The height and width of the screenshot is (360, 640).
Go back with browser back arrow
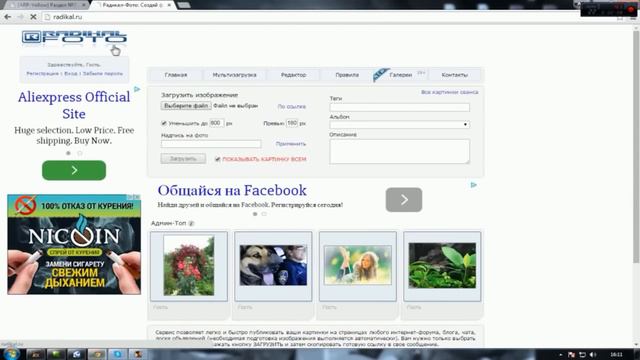coord(7,17)
